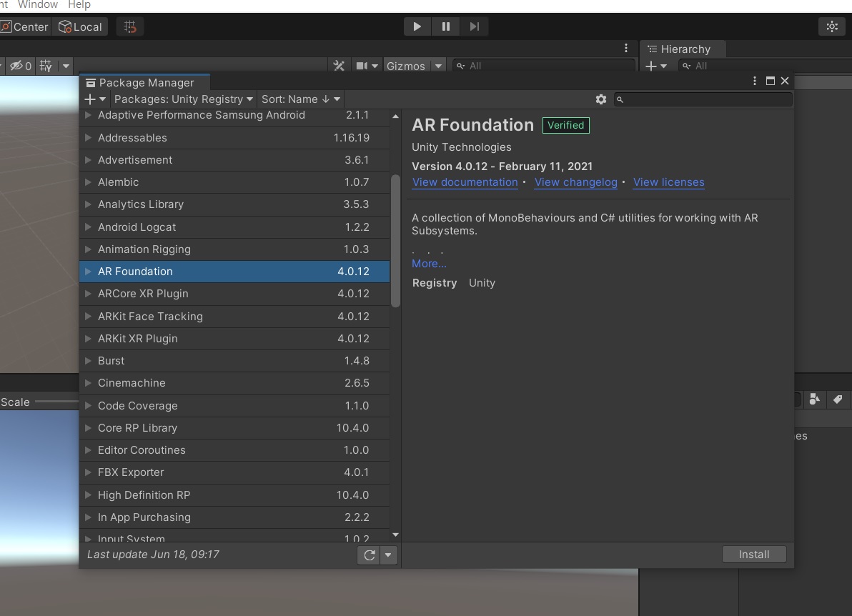The height and width of the screenshot is (616, 852).
Task: Select Adaptive Performance Samsung Android package
Action: [x=234, y=116]
